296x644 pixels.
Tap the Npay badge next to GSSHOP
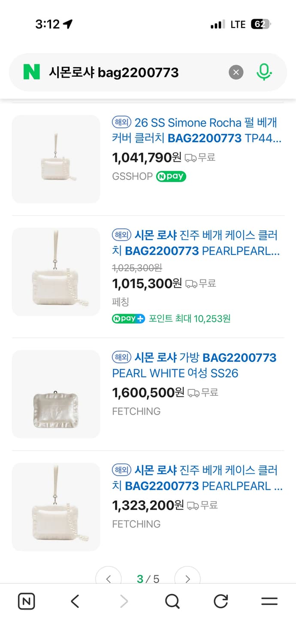pyautogui.click(x=171, y=176)
